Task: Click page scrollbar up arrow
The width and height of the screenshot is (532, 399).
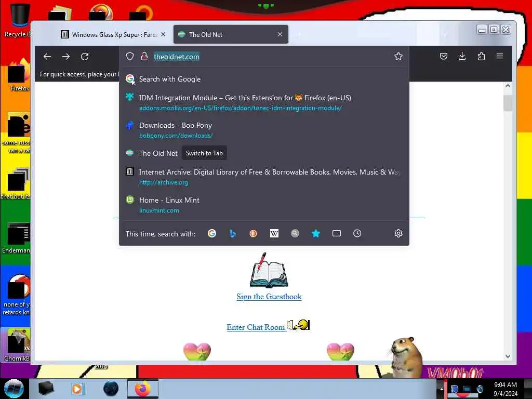Action: click(508, 86)
